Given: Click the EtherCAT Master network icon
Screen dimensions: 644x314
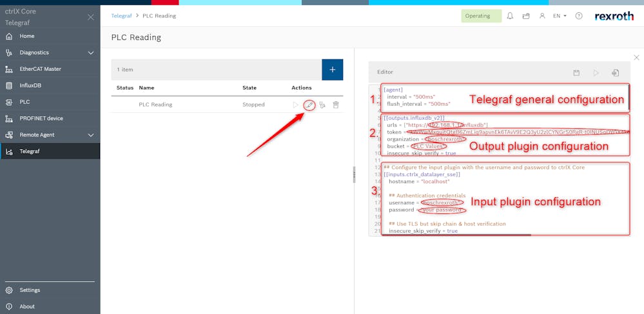Looking at the screenshot, I should (x=9, y=69).
